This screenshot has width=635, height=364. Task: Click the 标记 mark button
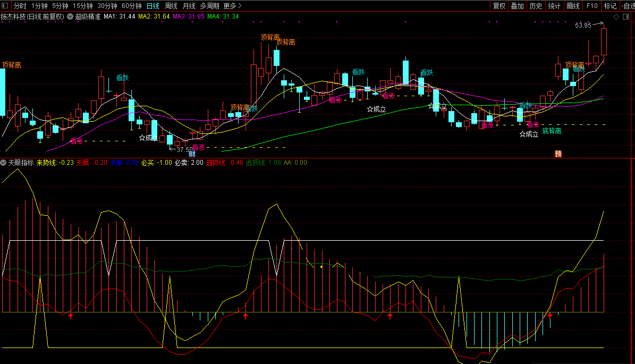[610, 6]
